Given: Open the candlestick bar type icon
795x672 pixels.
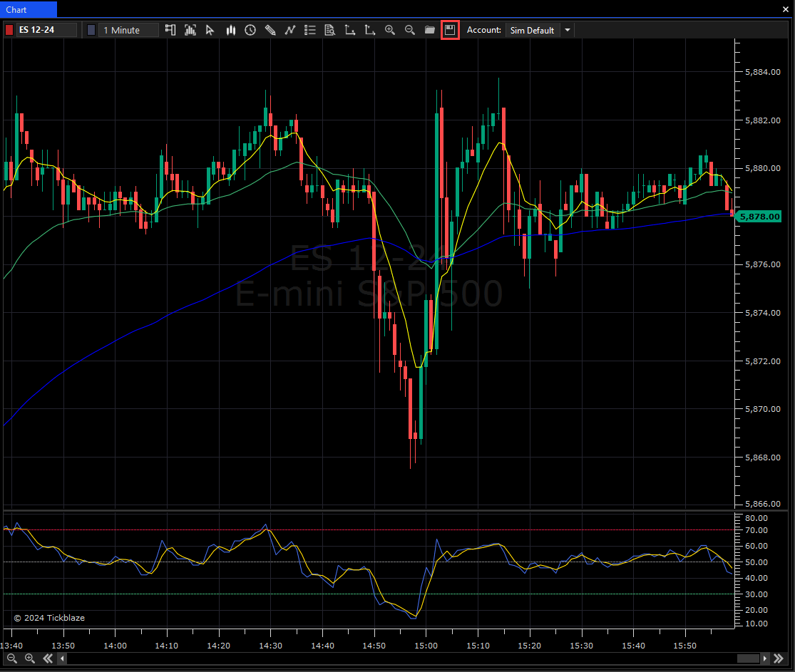Looking at the screenshot, I should coord(231,30).
